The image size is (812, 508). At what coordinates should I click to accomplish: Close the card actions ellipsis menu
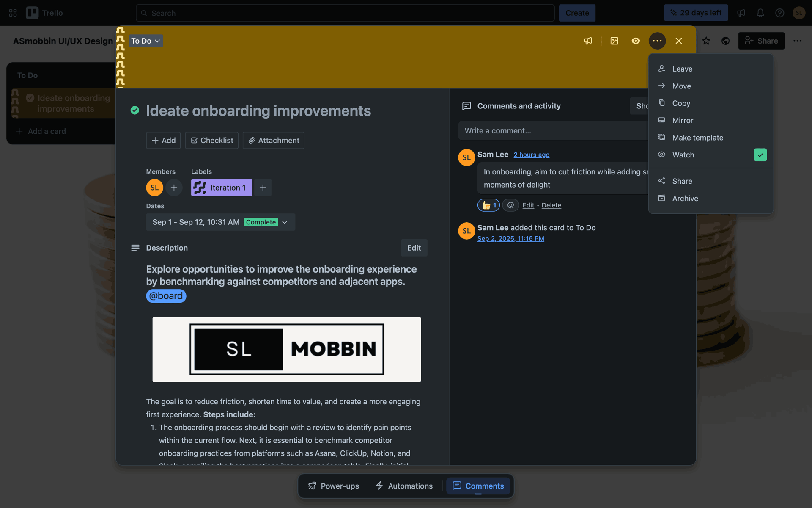click(657, 41)
